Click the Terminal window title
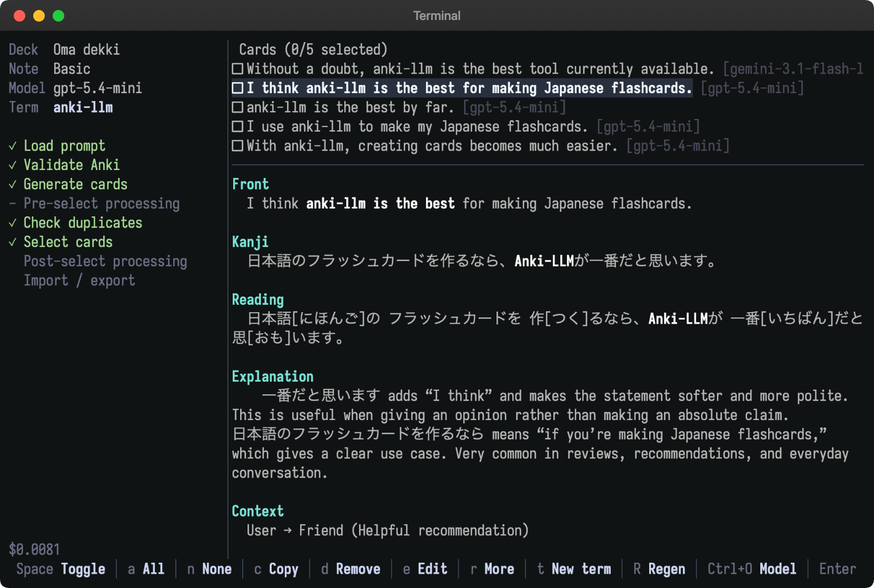 (437, 16)
